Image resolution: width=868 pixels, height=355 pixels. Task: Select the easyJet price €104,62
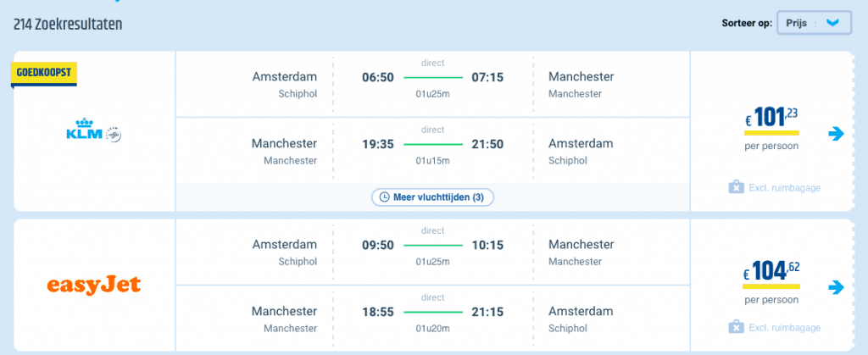[x=771, y=273]
